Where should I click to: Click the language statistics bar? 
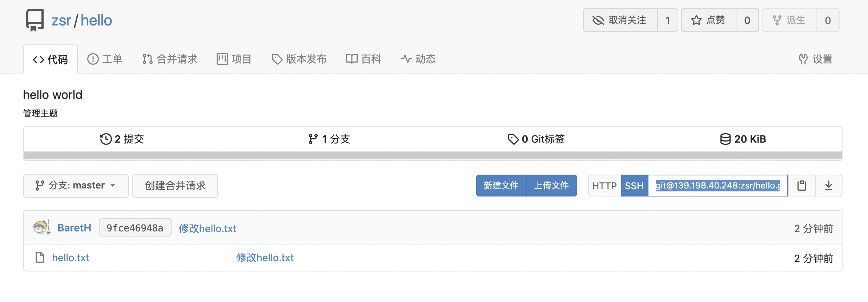pyautogui.click(x=433, y=156)
